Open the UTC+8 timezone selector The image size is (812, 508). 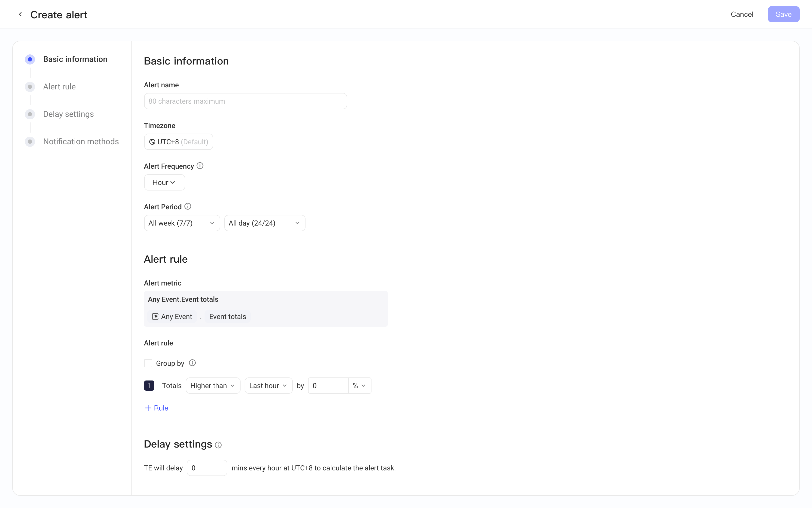click(178, 142)
